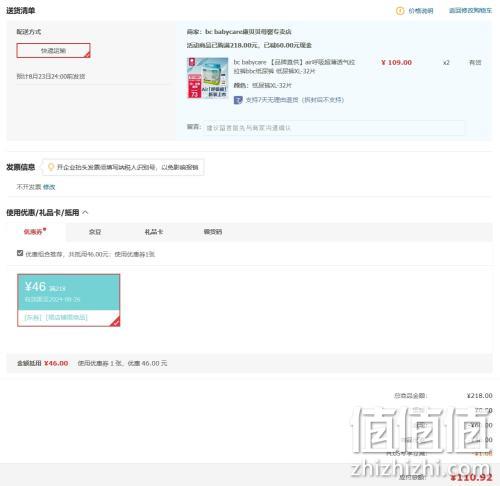Click the lightbulb icon beside 发票信息

(x=51, y=167)
